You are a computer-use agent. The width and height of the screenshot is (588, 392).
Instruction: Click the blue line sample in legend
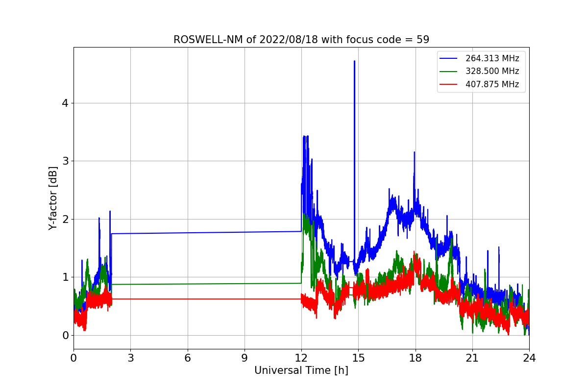coord(448,58)
